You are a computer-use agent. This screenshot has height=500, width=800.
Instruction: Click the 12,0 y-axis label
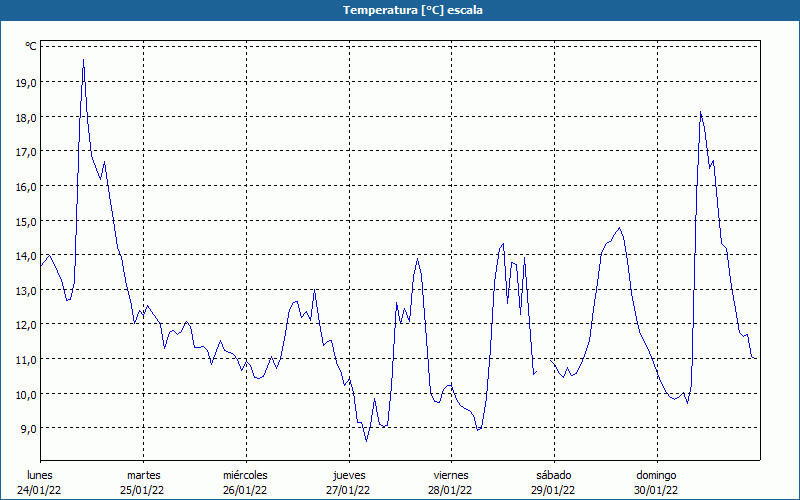coord(26,325)
